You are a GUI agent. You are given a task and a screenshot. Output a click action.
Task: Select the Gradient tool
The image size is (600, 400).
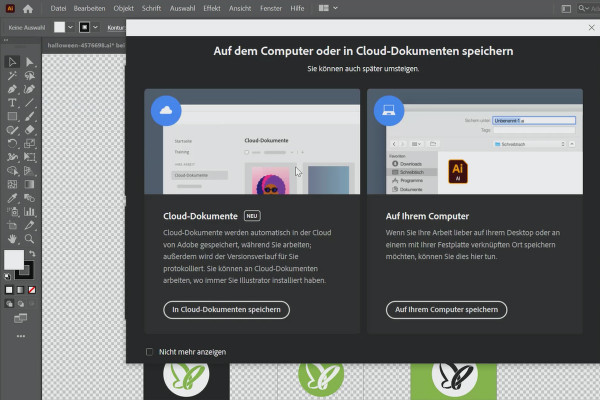(29, 184)
